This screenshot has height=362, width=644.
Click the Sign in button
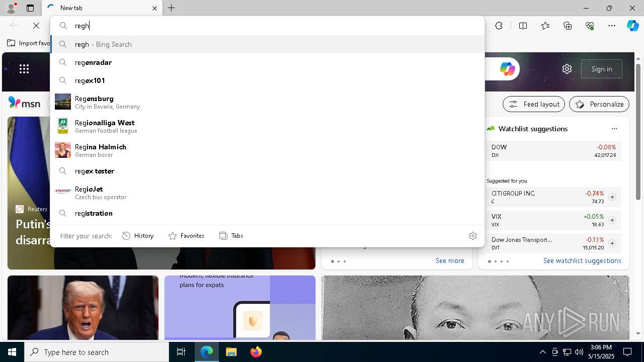click(602, 69)
